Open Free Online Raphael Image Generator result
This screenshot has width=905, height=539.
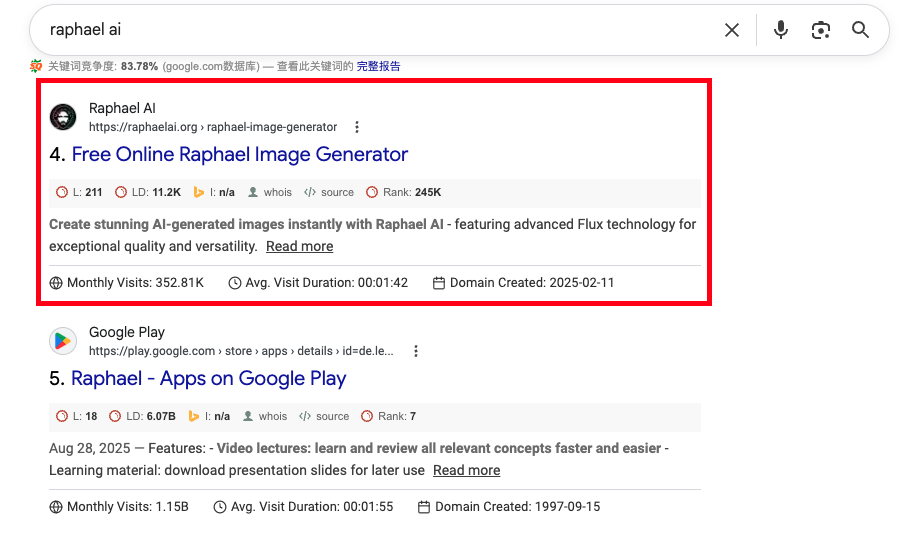coord(240,155)
